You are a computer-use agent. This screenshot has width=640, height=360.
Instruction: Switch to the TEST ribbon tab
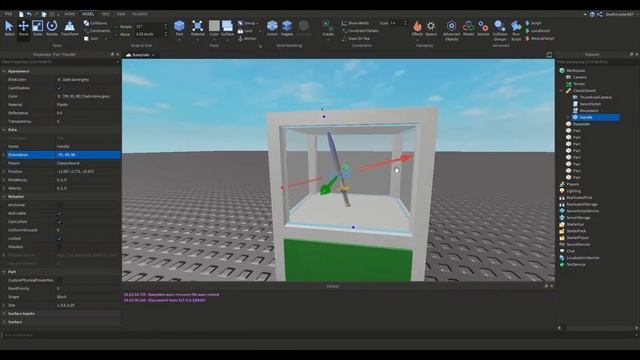click(x=106, y=14)
